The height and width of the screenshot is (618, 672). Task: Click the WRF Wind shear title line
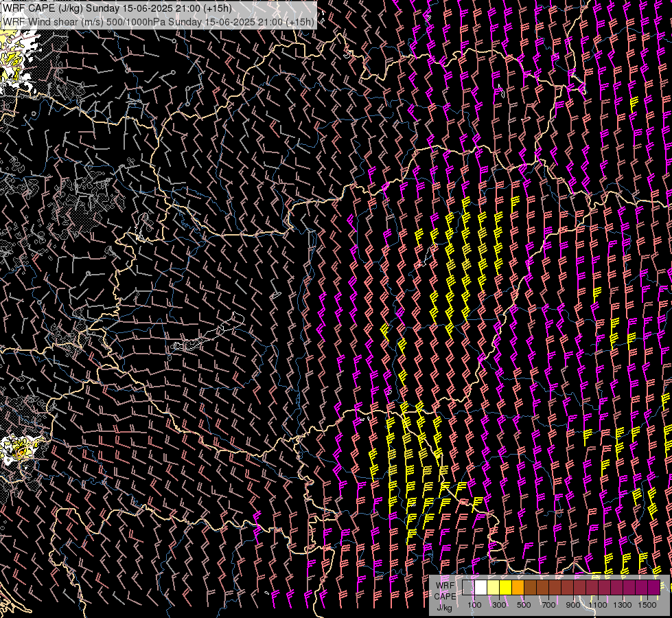(x=159, y=21)
